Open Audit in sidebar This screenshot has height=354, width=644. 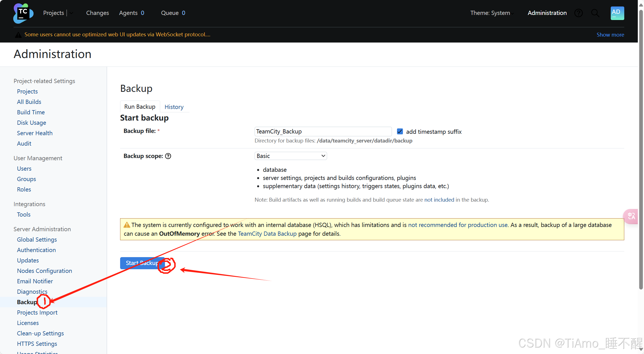pyautogui.click(x=24, y=143)
